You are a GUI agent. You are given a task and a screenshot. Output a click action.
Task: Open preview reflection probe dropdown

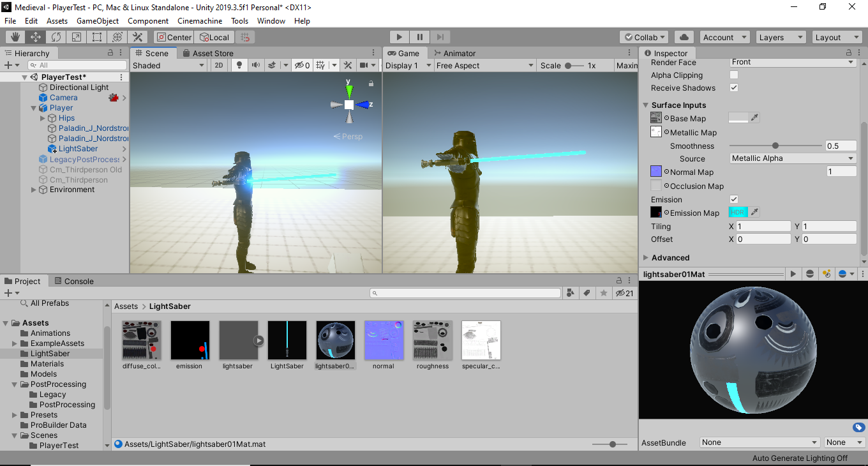pos(846,274)
